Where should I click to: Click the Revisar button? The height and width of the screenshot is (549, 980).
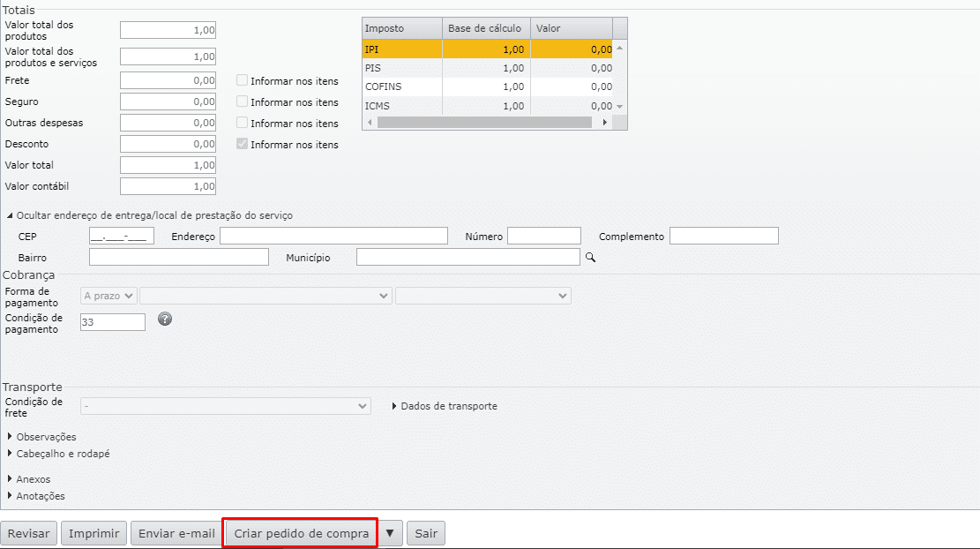click(29, 533)
